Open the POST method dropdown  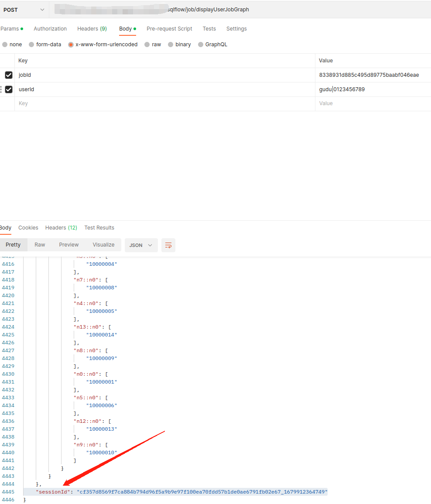coord(24,10)
